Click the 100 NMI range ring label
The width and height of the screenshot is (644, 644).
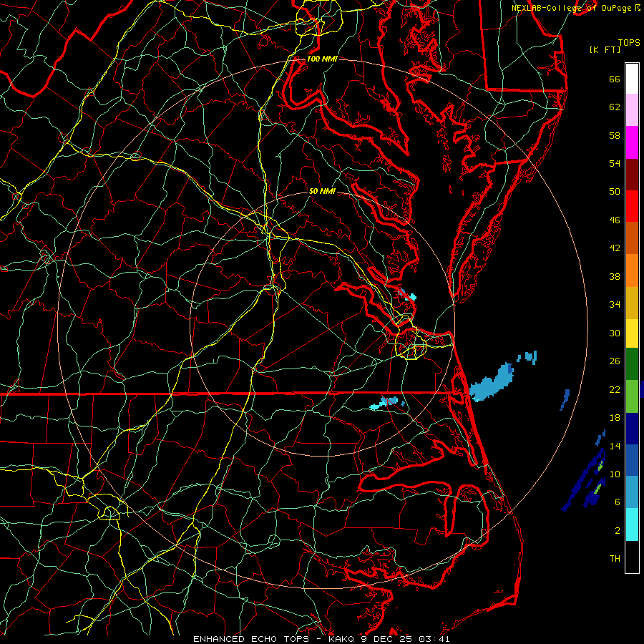(322, 59)
